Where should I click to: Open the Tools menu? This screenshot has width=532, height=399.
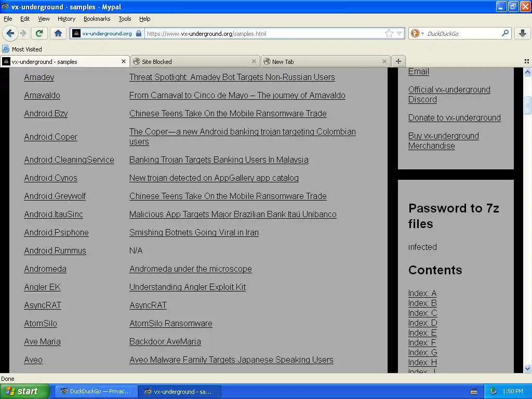tap(125, 19)
